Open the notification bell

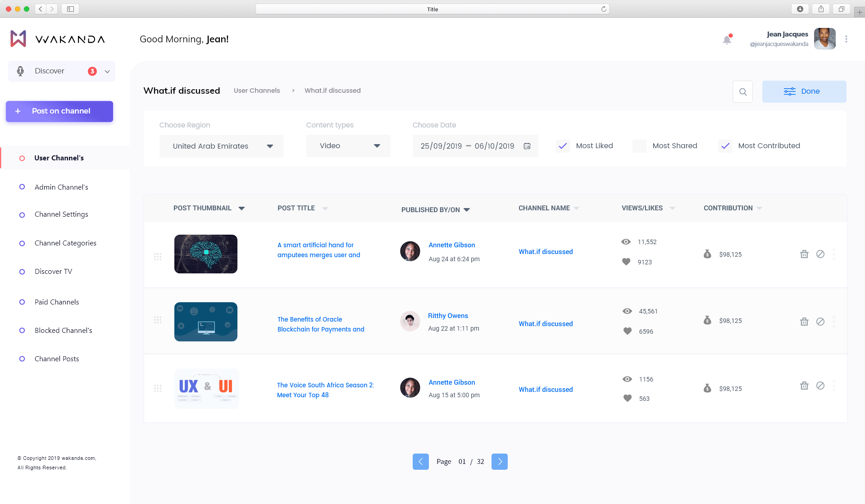pyautogui.click(x=727, y=40)
